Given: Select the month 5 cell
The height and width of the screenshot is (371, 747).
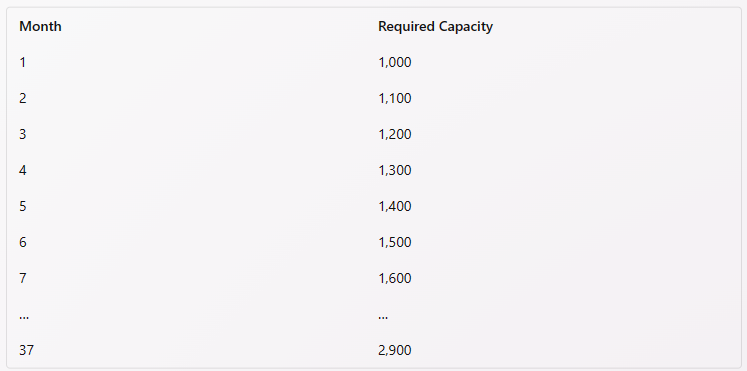Looking at the screenshot, I should pyautogui.click(x=22, y=206).
